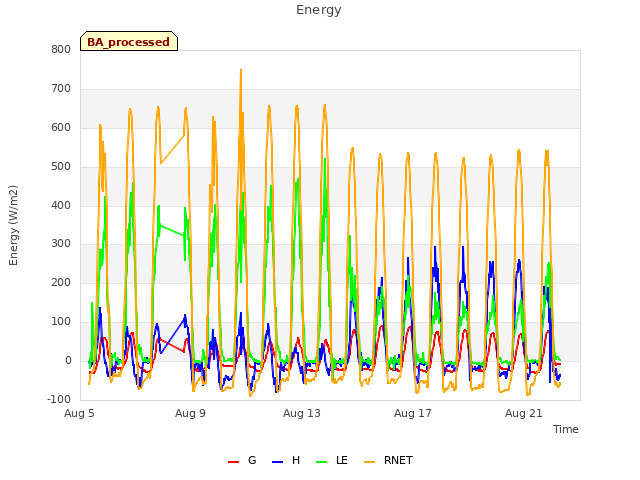Click the chart title Energy
640x480 pixels.
(319, 10)
